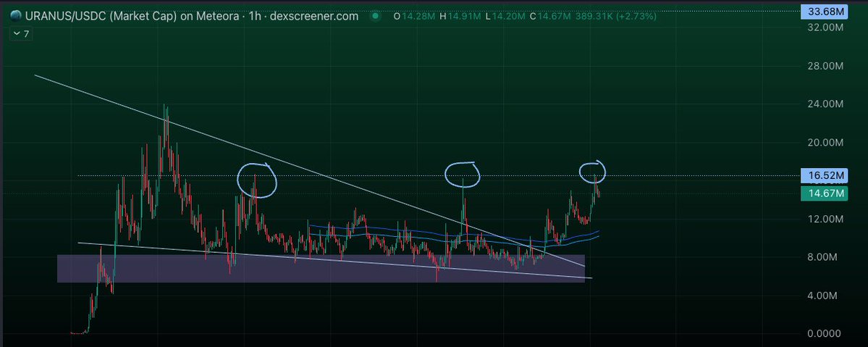This screenshot has height=347, width=868.
Task: Click the 20.00M axis label
Action: coord(825,143)
